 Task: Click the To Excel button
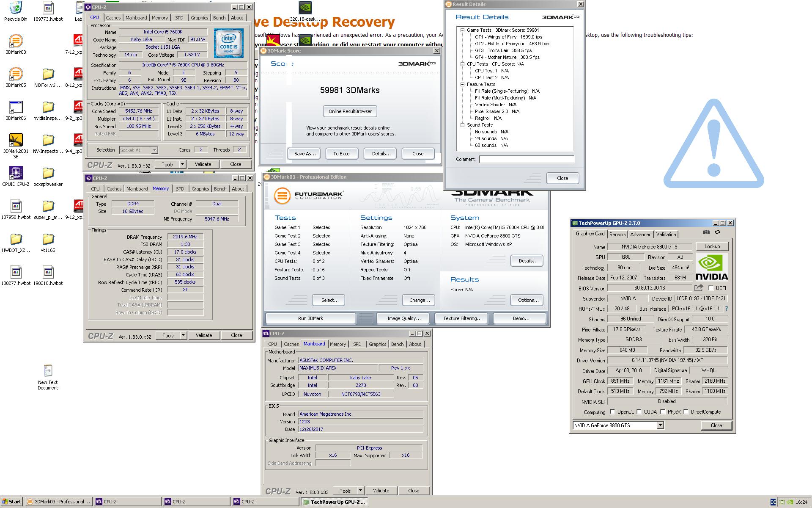coord(342,154)
